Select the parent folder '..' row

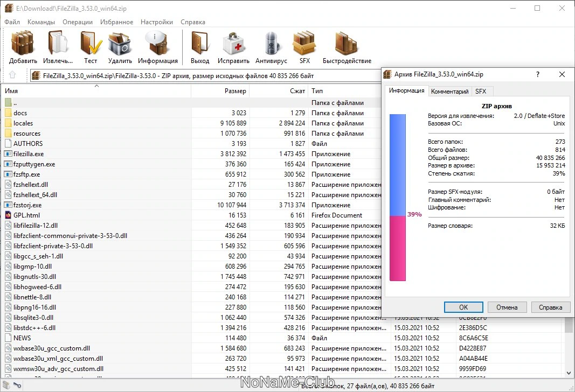tap(191, 103)
